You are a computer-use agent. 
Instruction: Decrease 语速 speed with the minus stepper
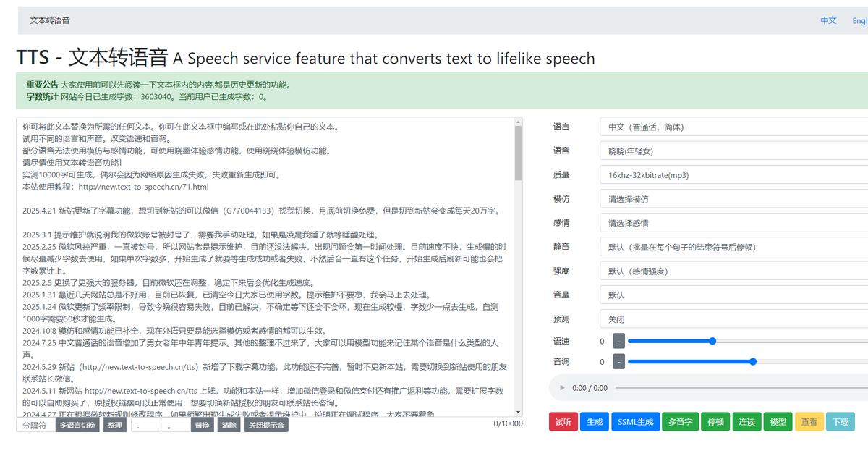[x=618, y=340]
